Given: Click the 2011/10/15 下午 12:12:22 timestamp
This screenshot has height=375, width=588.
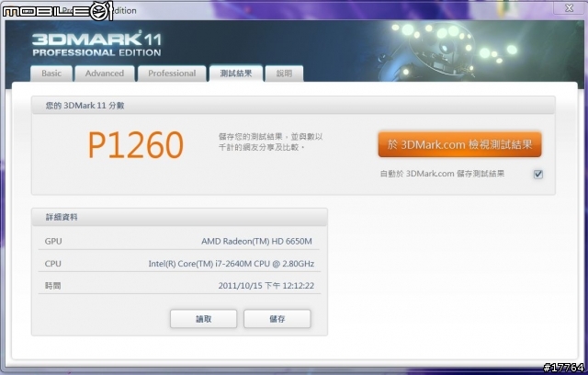Looking at the screenshot, I should point(266,286).
